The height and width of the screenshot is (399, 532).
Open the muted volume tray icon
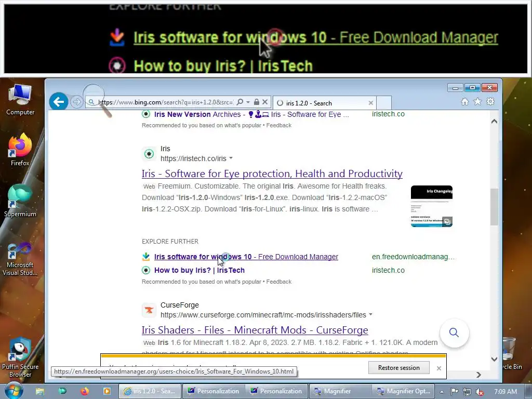pos(480,392)
